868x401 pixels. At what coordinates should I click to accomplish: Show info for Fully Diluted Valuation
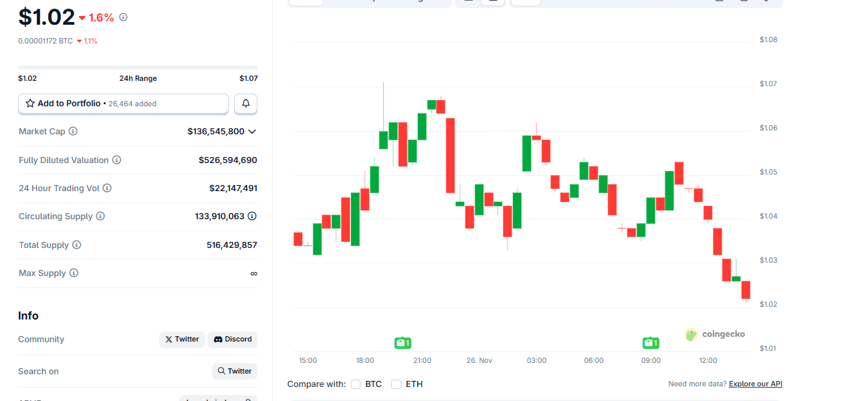(x=116, y=160)
